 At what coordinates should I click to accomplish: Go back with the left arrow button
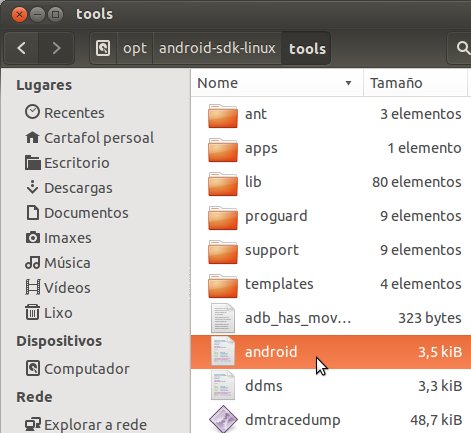[x=22, y=48]
